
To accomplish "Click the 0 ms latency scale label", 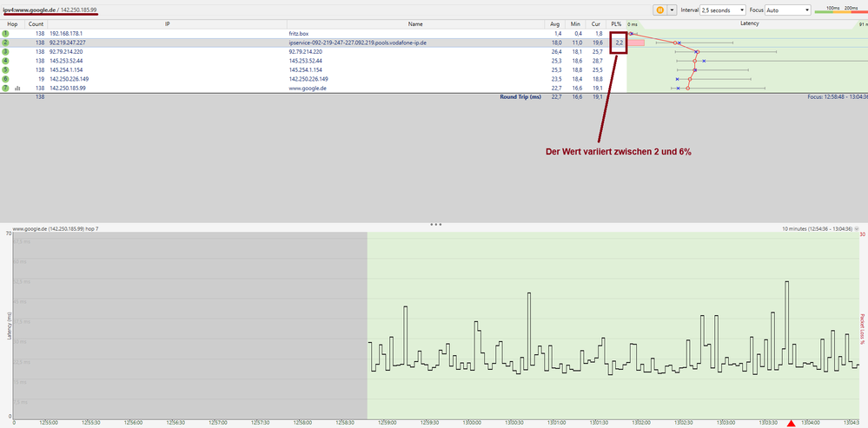I will [633, 24].
